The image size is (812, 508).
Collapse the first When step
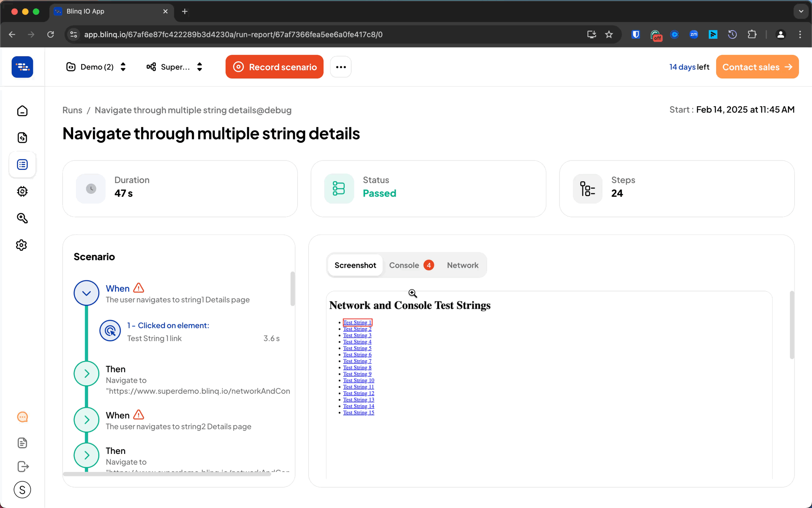click(x=86, y=293)
